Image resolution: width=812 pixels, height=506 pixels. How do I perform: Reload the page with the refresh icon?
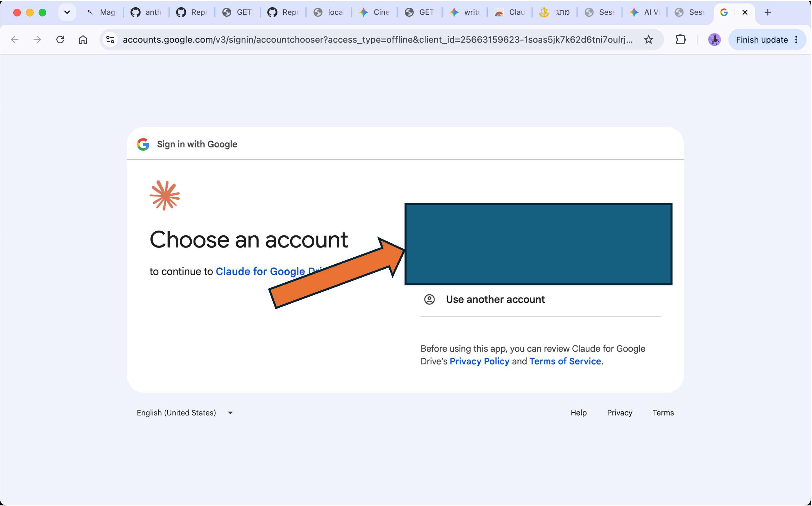tap(60, 40)
